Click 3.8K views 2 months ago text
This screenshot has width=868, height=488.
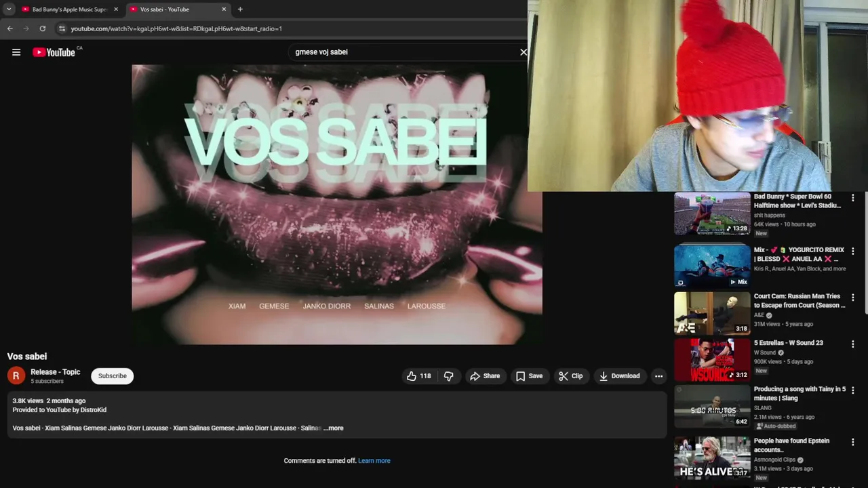pos(49,401)
